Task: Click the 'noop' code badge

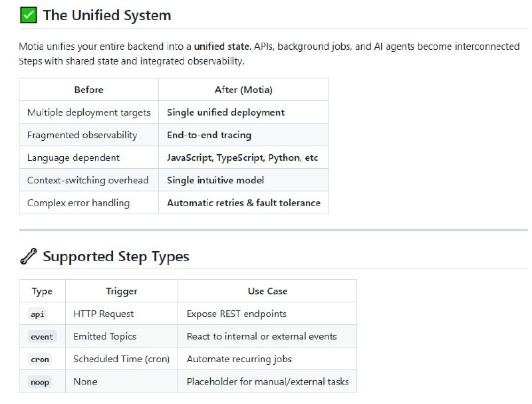Action: (40, 382)
